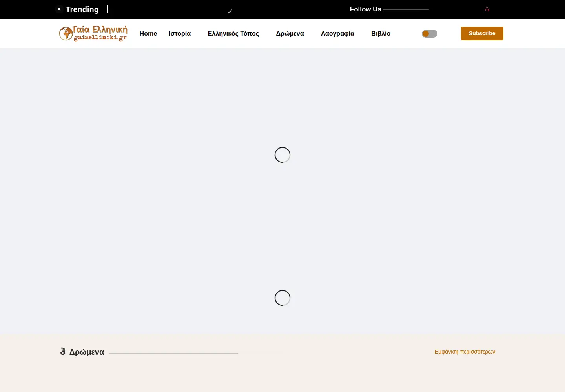The width and height of the screenshot is (565, 392).
Task: Click the Δρώμενα section heading
Action: 87,352
